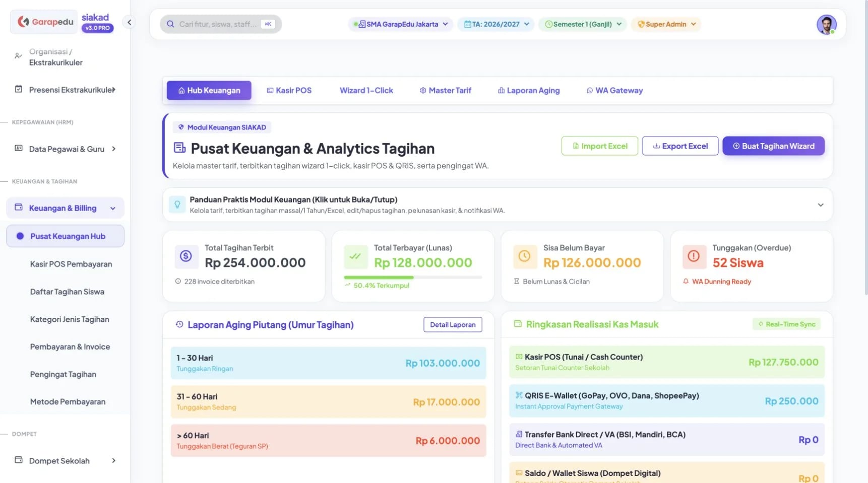Expand the Panduan Praktis Modul Keuangan chevron
Viewport: 868px width, 483px height.
click(820, 205)
